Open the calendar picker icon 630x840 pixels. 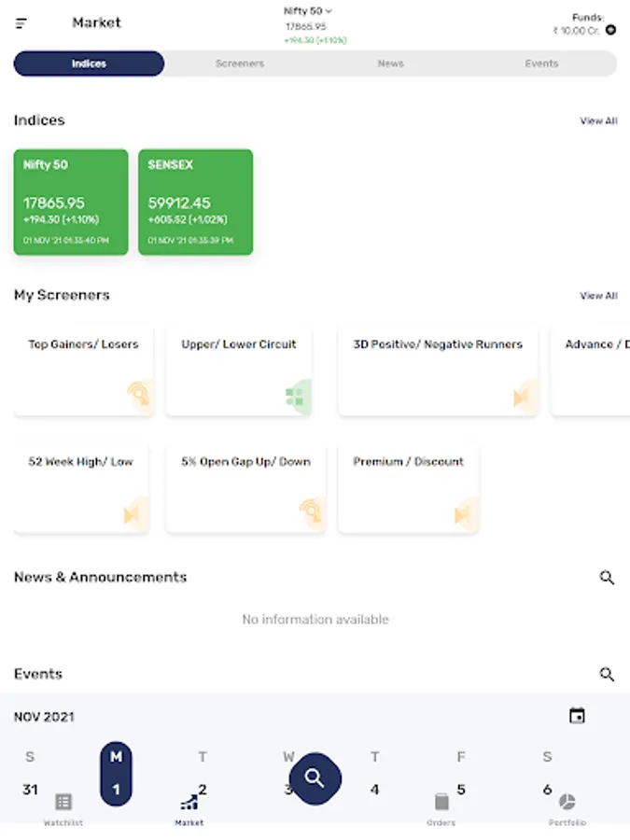coord(578,716)
